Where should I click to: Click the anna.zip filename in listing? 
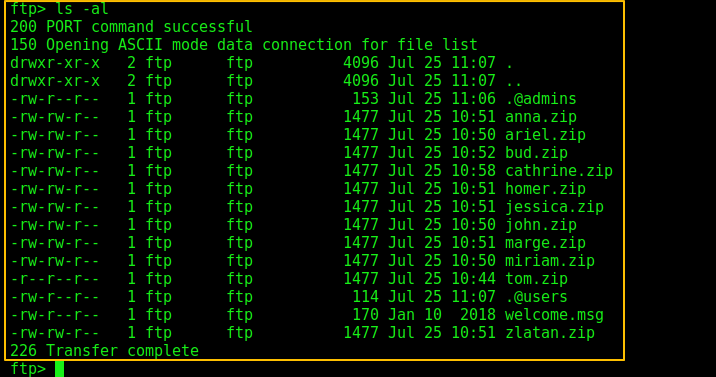[x=541, y=117]
